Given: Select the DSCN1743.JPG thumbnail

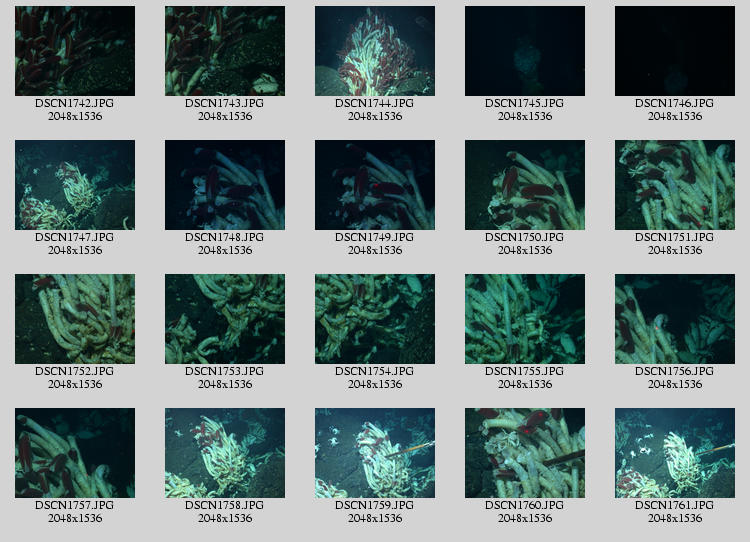Looking at the screenshot, I should tap(225, 51).
